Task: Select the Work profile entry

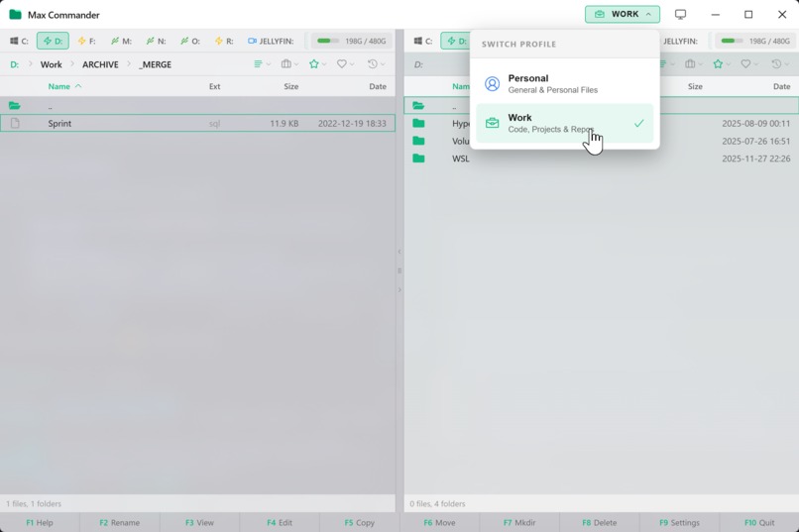Action: tap(565, 123)
